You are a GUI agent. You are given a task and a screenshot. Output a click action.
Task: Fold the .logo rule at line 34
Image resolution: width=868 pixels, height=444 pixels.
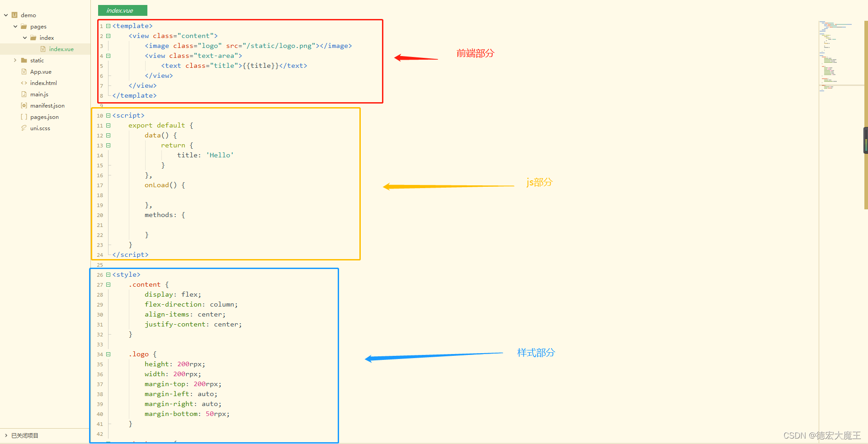(x=108, y=354)
